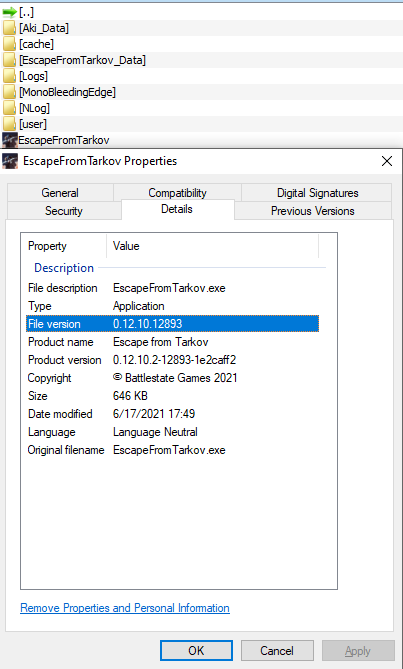Viewport: 403px width, 669px height.
Task: Dismiss dialog with Cancel button
Action: [277, 651]
